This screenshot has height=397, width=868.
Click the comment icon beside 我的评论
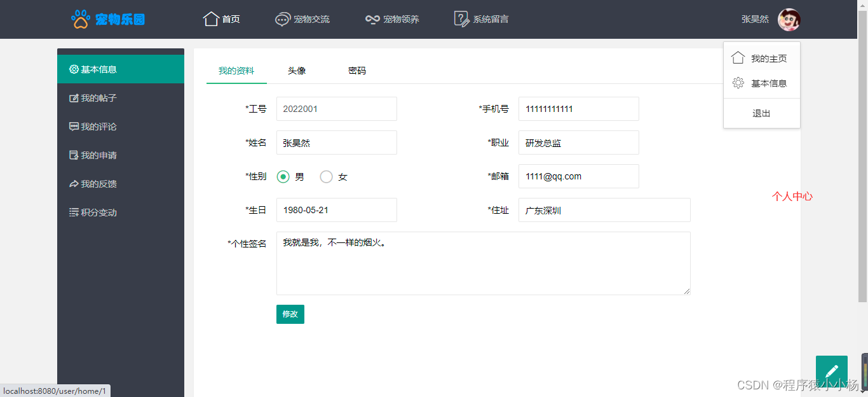pos(74,127)
